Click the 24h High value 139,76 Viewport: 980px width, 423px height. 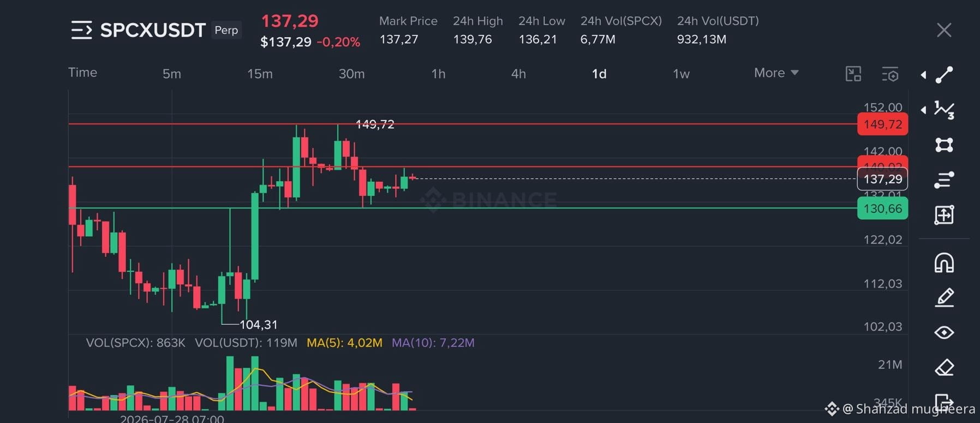coord(473,39)
